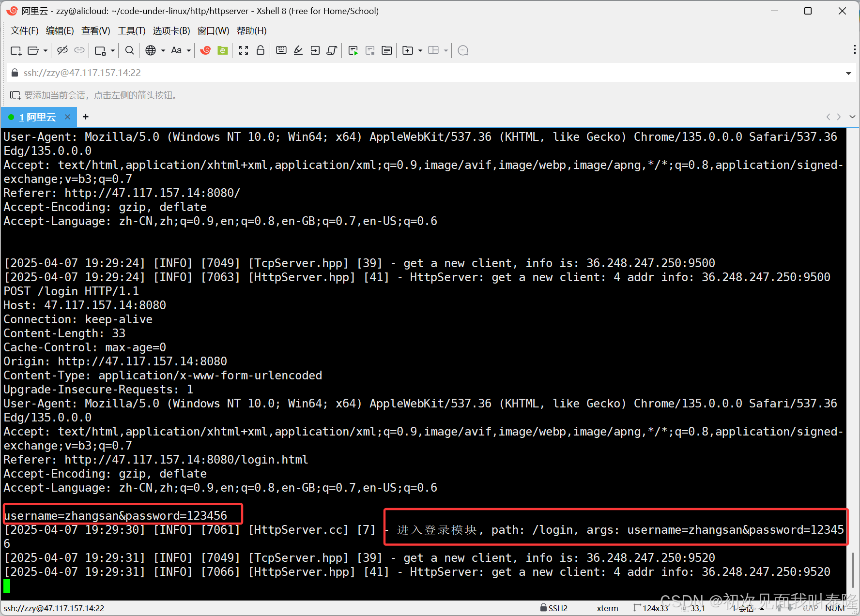
Task: Expand the properties dropdown arrow
Action: point(113,50)
